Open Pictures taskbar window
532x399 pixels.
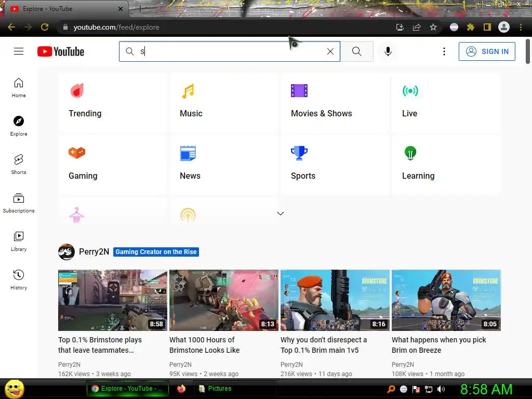pos(234,389)
